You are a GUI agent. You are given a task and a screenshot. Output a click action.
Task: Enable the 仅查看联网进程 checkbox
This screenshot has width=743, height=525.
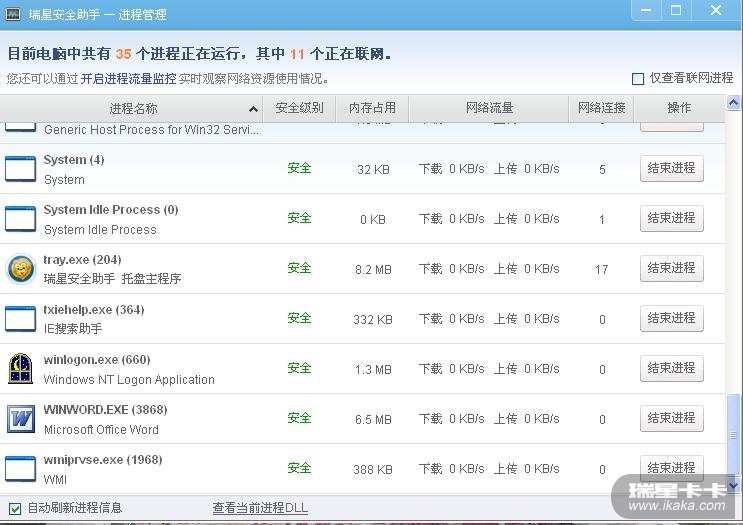click(x=638, y=79)
